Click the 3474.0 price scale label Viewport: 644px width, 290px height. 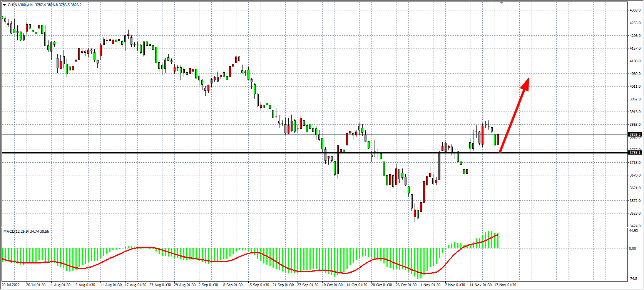(635, 226)
